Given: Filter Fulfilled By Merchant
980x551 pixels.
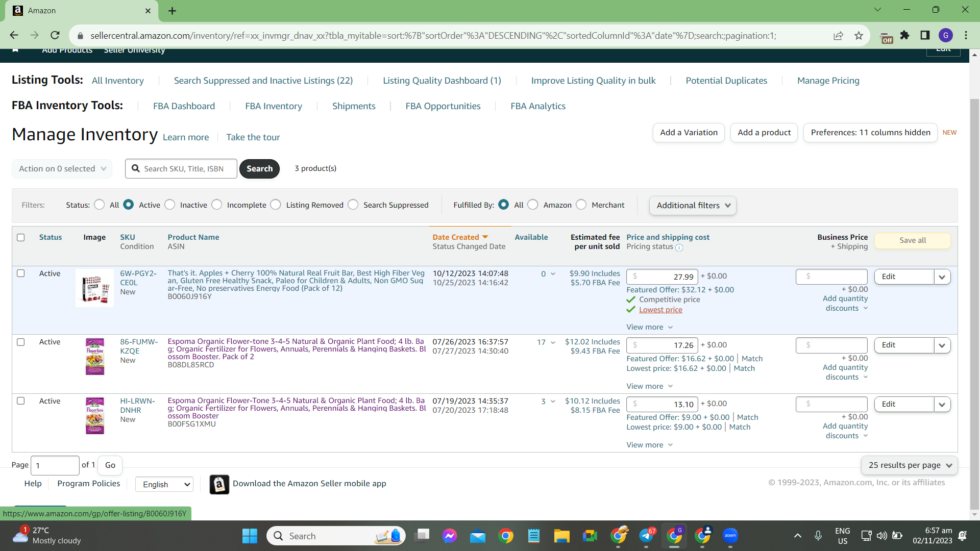Looking at the screenshot, I should point(581,205).
